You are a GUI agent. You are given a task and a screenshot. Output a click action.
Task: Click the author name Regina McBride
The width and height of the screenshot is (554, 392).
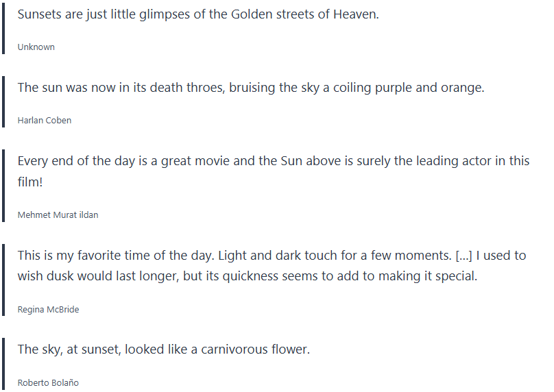point(48,310)
